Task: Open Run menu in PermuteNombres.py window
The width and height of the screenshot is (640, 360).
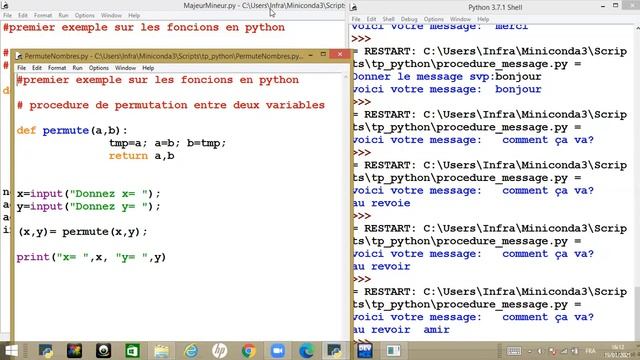Action: [77, 68]
